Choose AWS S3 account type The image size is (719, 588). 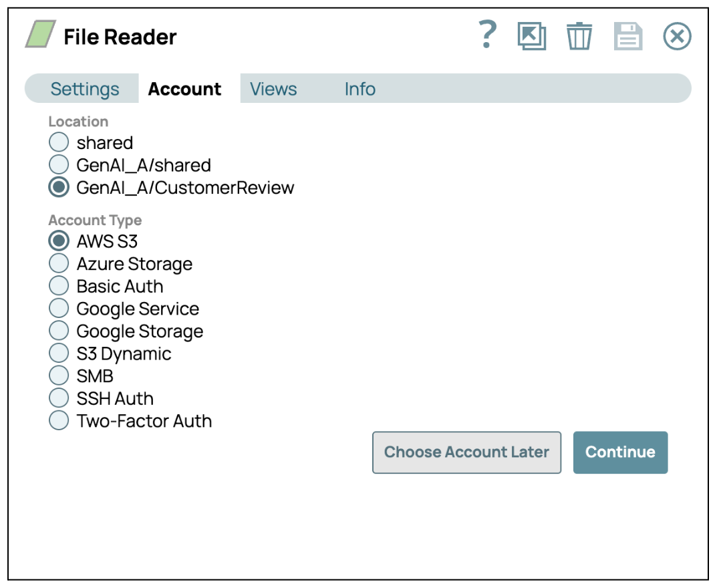(x=59, y=241)
